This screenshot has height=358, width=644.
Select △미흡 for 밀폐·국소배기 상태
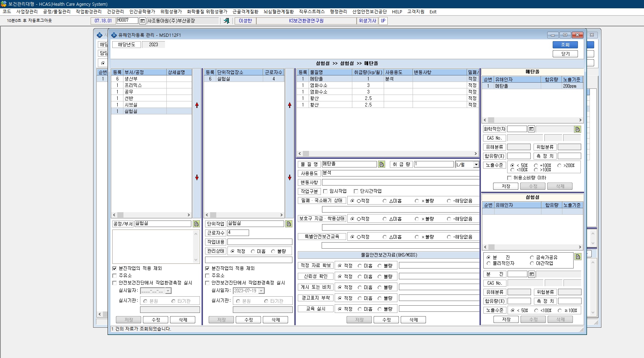coord(384,201)
